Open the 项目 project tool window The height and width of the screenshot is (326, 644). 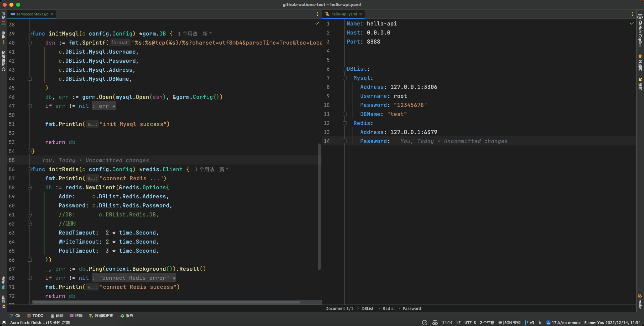tap(3, 18)
